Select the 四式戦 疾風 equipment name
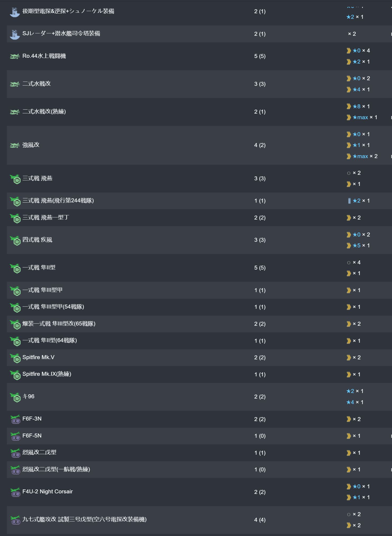 (x=37, y=240)
